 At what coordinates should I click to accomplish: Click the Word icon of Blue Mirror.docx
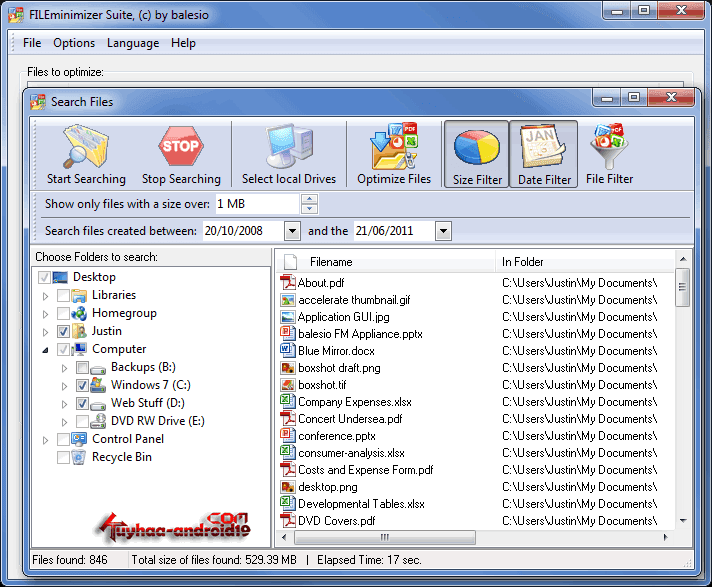(x=287, y=350)
